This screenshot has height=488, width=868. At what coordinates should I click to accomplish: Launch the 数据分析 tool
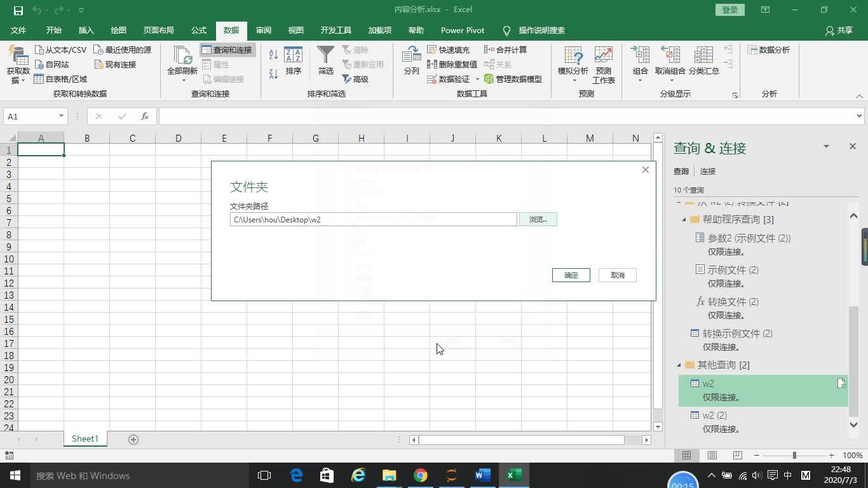coord(771,50)
